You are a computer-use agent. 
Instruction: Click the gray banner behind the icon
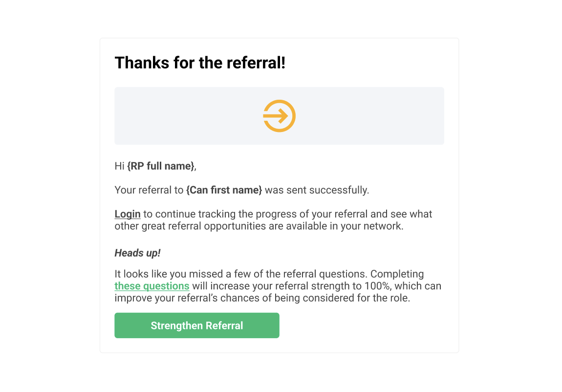[x=279, y=116]
